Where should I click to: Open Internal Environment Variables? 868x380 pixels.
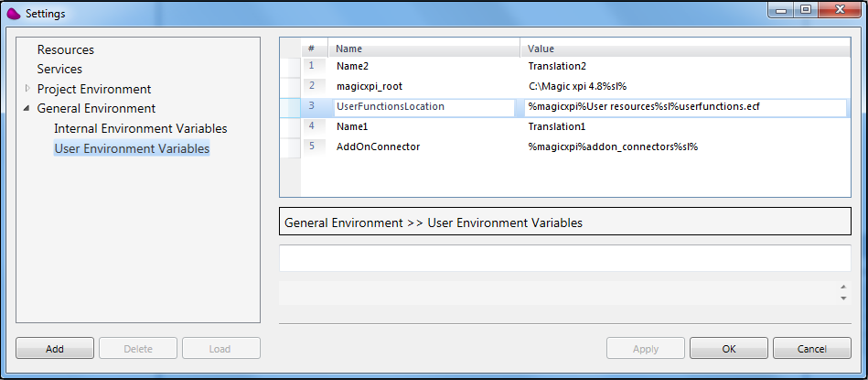point(141,128)
